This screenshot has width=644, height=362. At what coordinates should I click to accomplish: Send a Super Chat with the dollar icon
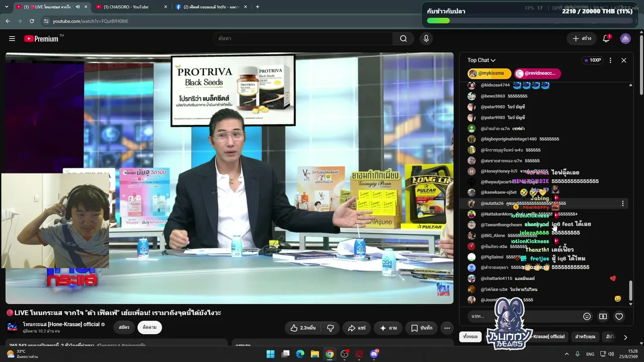click(x=603, y=316)
